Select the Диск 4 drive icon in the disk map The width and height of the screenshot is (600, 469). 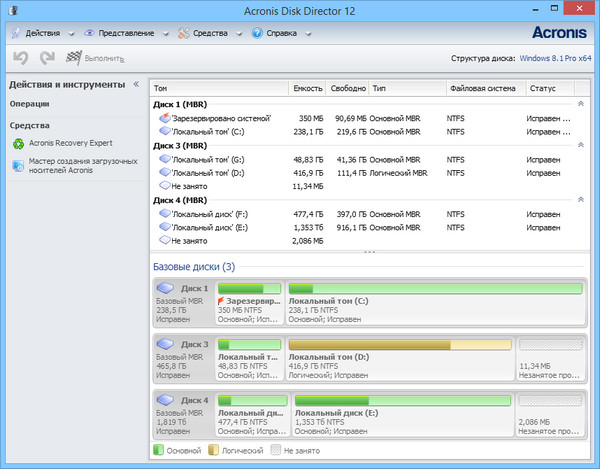(x=166, y=400)
